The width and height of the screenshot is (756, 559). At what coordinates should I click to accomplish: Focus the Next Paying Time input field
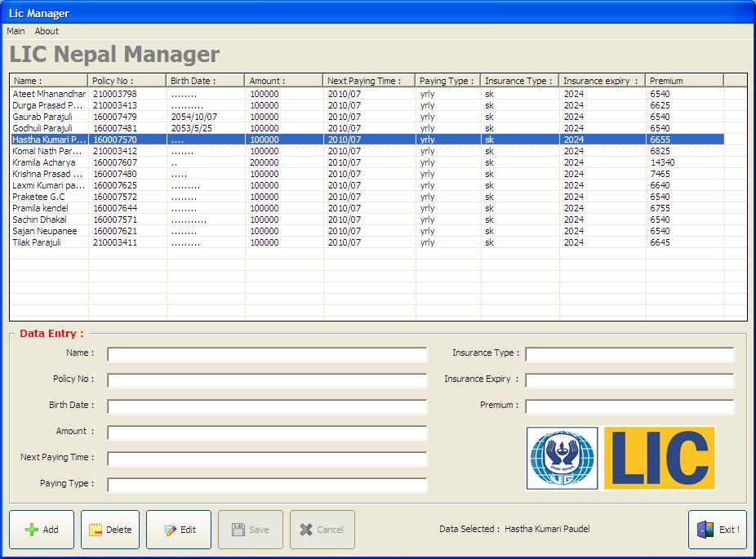click(267, 459)
